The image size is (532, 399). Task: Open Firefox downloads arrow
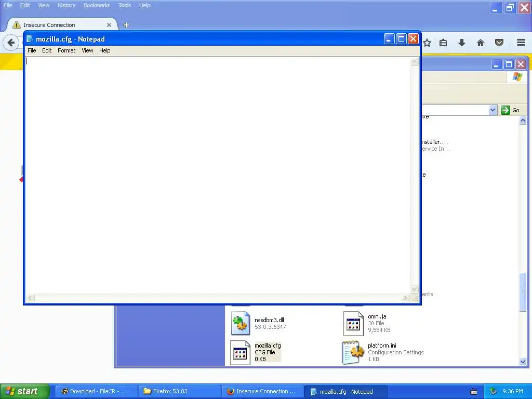462,43
